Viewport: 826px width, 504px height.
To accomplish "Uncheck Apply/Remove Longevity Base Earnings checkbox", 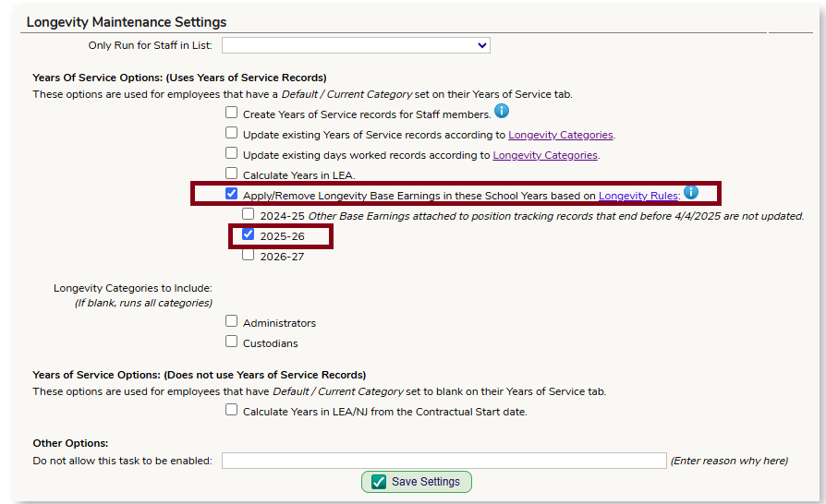I will 231,194.
